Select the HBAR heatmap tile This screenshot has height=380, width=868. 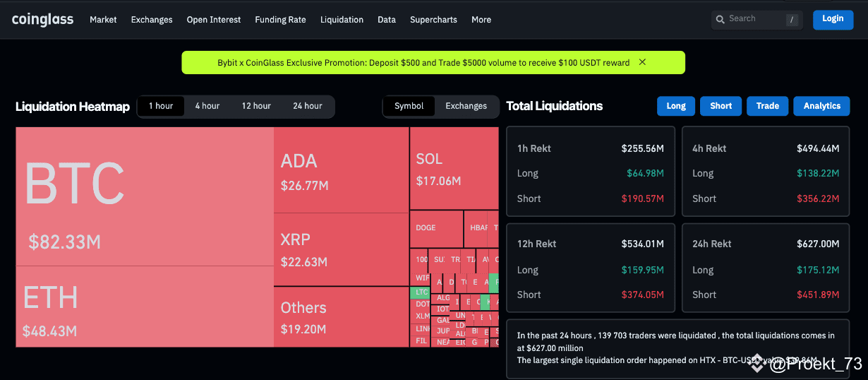click(x=475, y=229)
